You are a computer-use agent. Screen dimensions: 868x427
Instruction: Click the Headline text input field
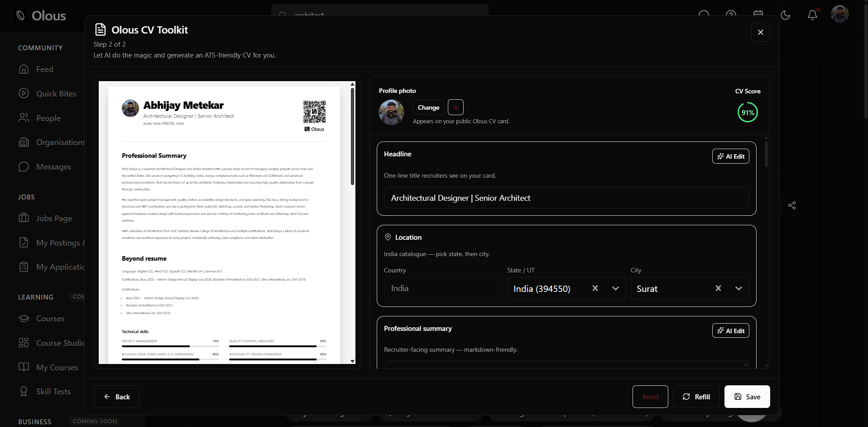pyautogui.click(x=566, y=198)
